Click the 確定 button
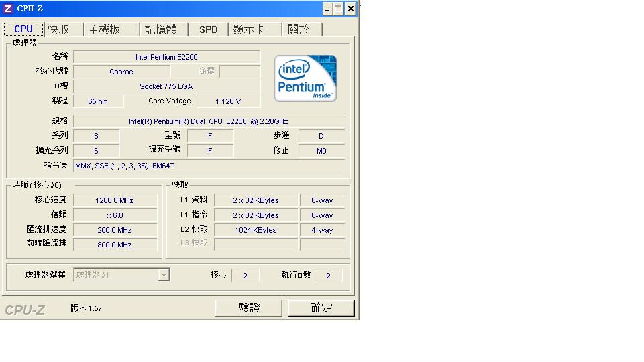Screen dimensions: 644x362 click(x=321, y=308)
